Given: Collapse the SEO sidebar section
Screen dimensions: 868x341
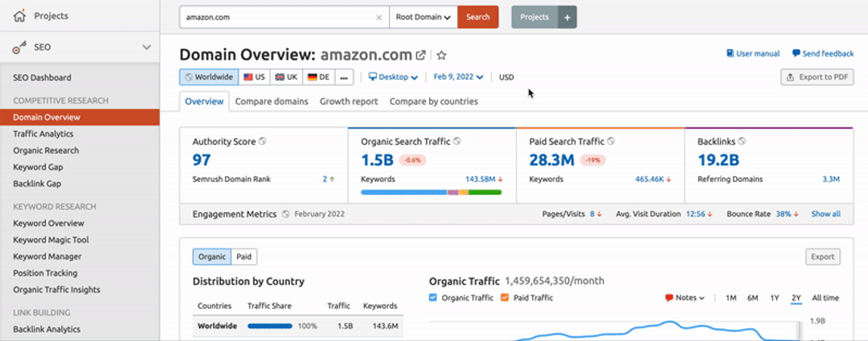Looking at the screenshot, I should click(147, 47).
